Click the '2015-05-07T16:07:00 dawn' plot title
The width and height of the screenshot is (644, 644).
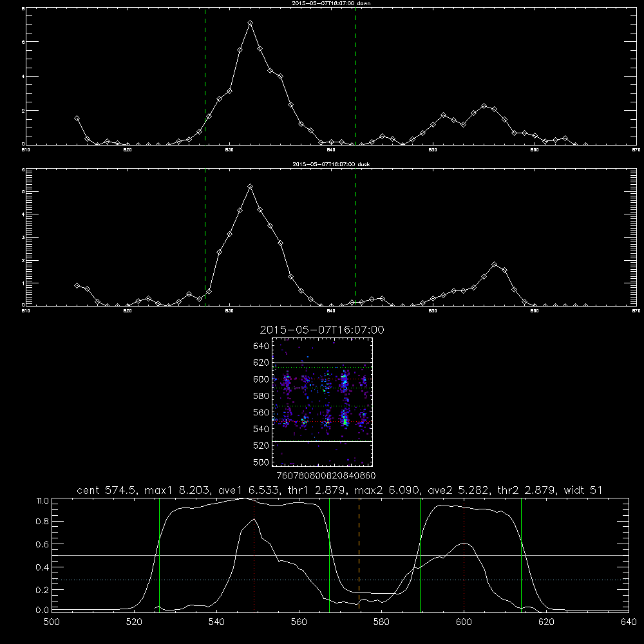330,3
